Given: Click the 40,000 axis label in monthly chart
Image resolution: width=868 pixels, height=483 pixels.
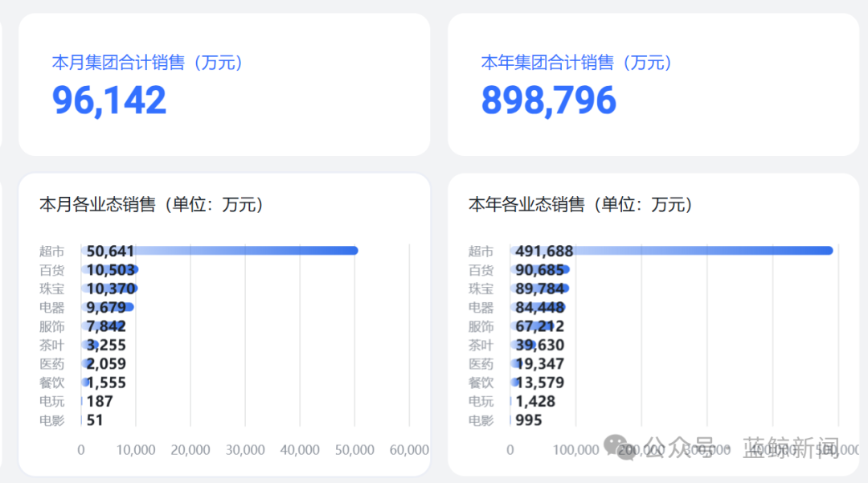Looking at the screenshot, I should pyautogui.click(x=300, y=450).
